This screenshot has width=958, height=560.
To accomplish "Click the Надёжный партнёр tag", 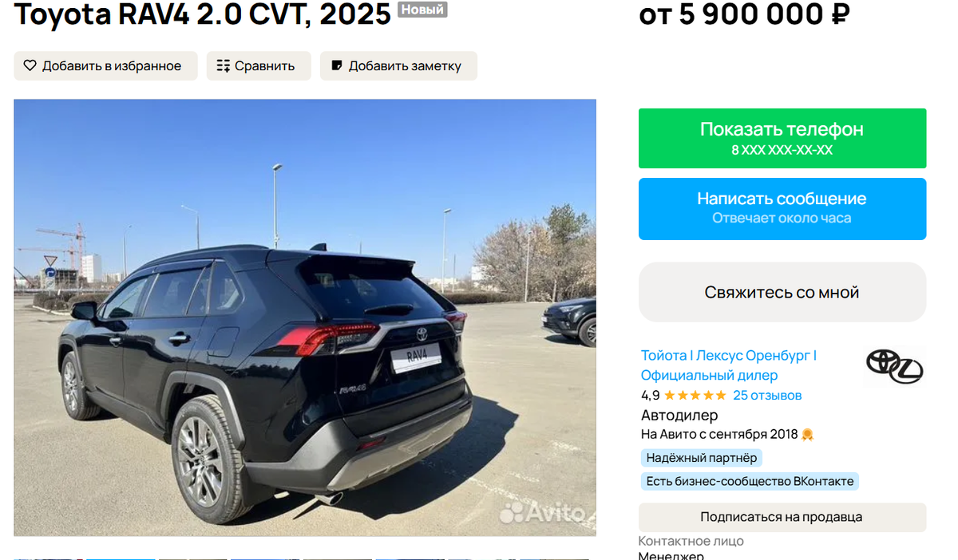I will (701, 458).
